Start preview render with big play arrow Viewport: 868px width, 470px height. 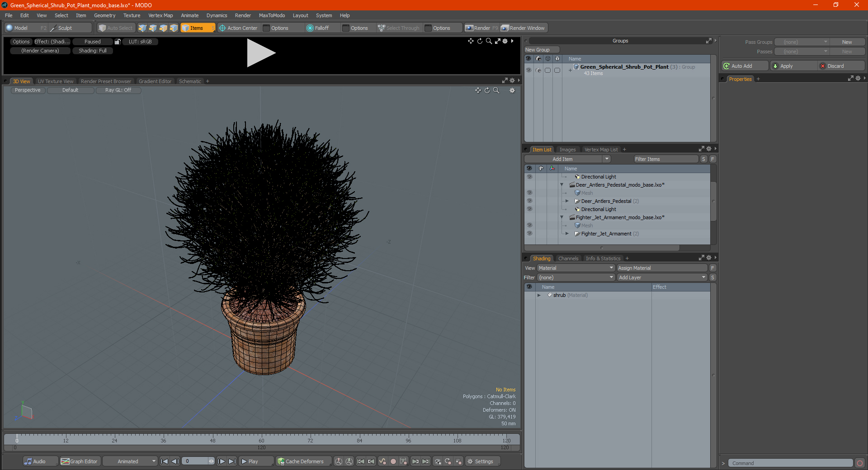(x=260, y=53)
